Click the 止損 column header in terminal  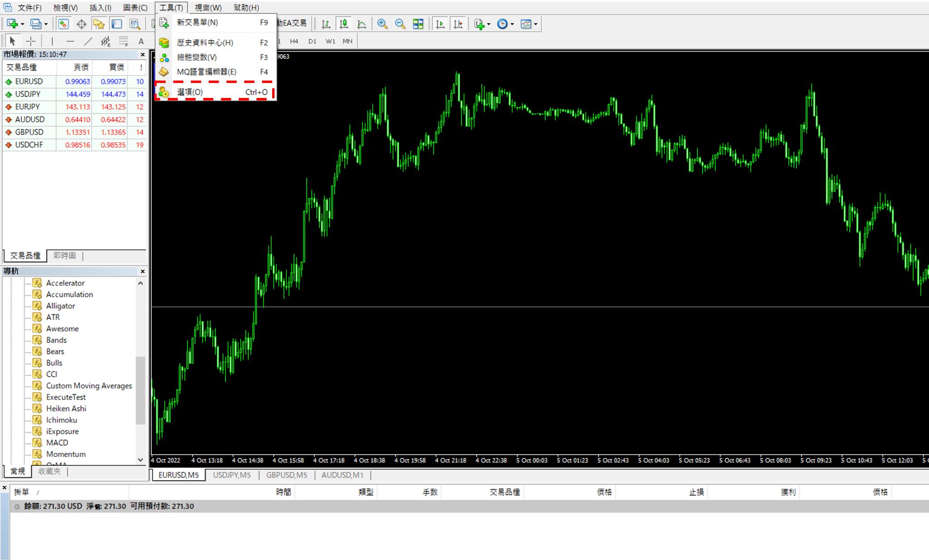(661, 492)
